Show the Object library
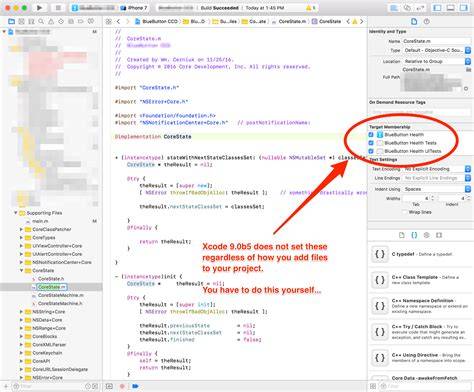The image size is (474, 392). [427, 235]
